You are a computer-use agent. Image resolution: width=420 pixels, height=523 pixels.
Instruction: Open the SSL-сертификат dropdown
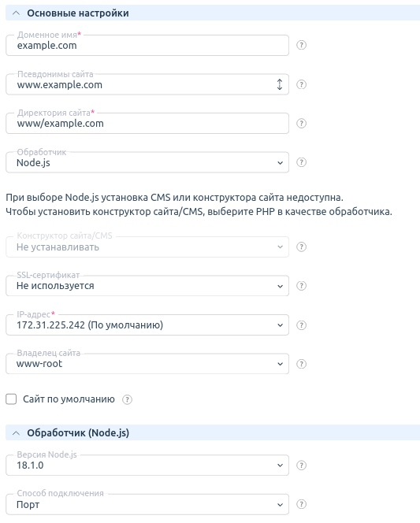pos(147,286)
